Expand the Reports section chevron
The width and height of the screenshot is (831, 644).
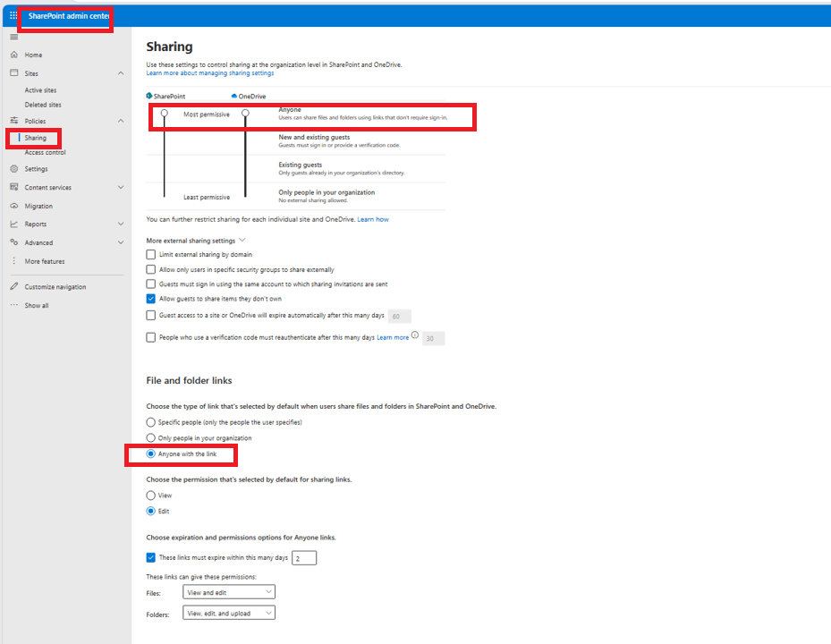coord(121,224)
